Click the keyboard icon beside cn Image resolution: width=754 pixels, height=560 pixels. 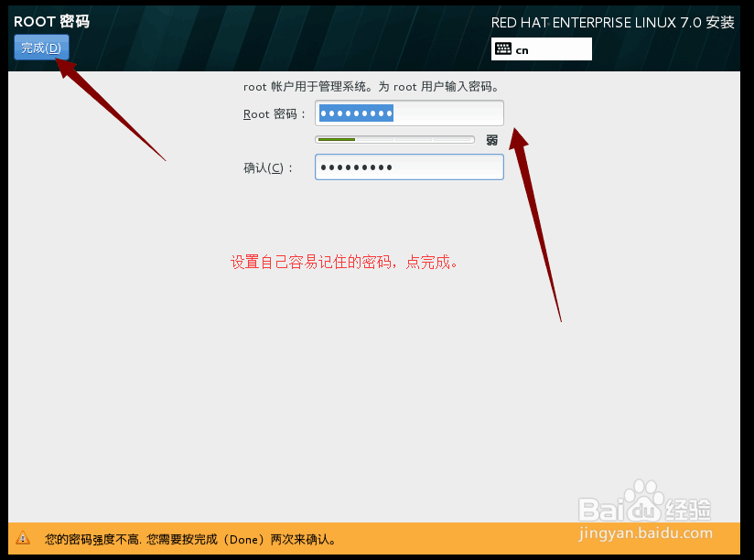[x=503, y=49]
